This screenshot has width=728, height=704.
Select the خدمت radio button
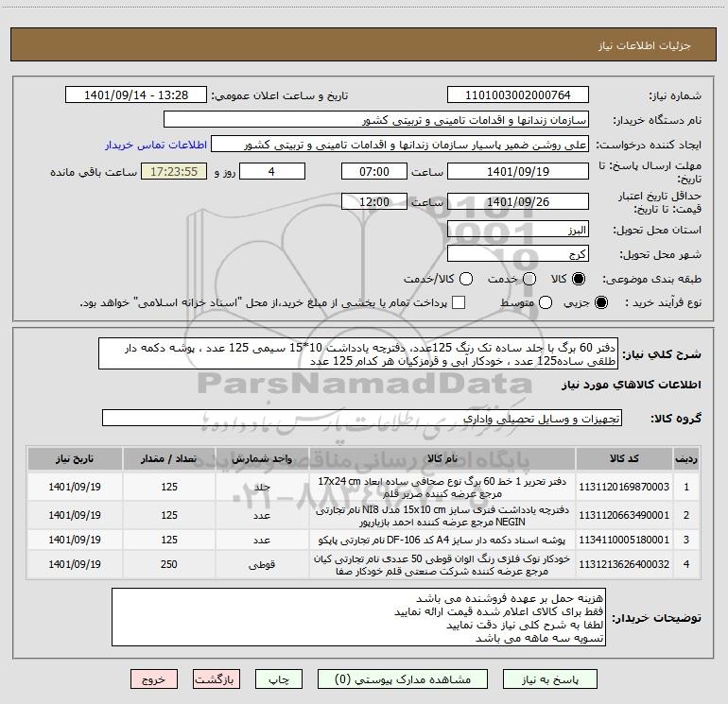pos(529,279)
